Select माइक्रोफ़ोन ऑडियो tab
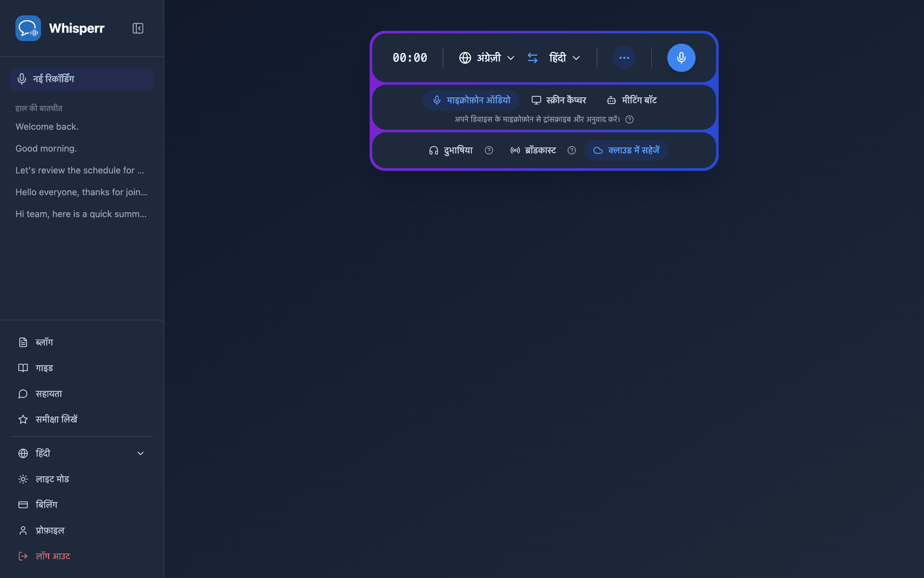The image size is (924, 578). coord(471,100)
